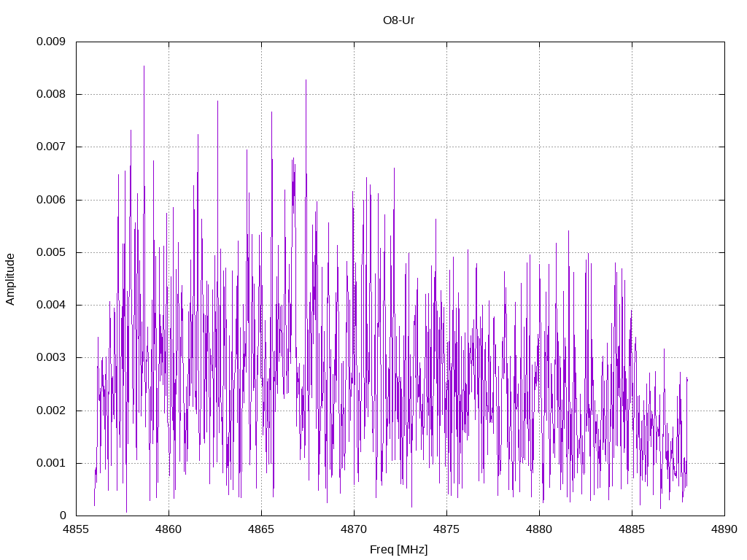The height and width of the screenshot is (560, 747).
Task: Click the x-axis value 4875
Action: 446,529
